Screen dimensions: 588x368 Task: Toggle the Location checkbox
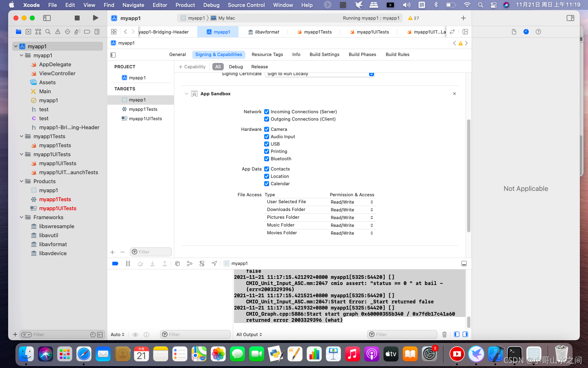pos(267,176)
